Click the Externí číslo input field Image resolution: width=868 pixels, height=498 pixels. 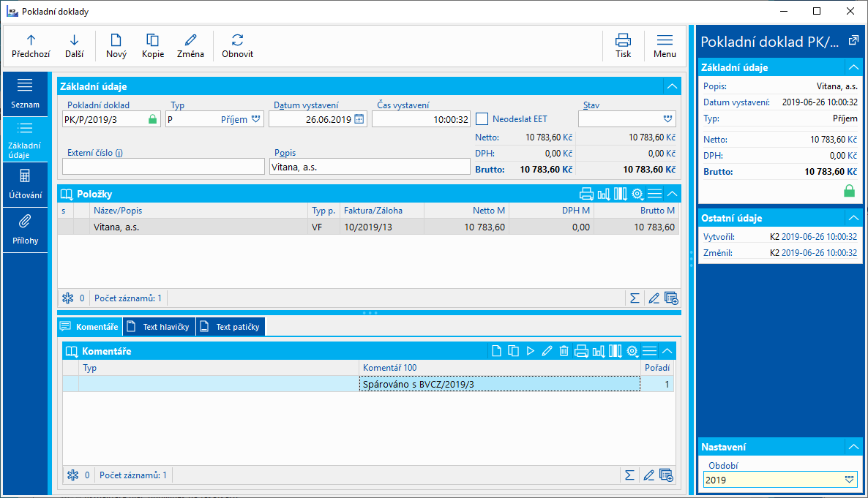click(x=163, y=167)
